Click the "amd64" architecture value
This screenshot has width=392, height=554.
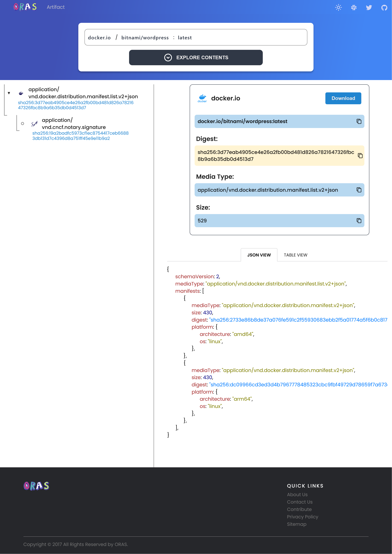click(243, 334)
